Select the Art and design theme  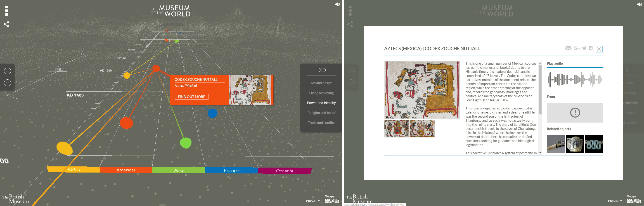[321, 83]
